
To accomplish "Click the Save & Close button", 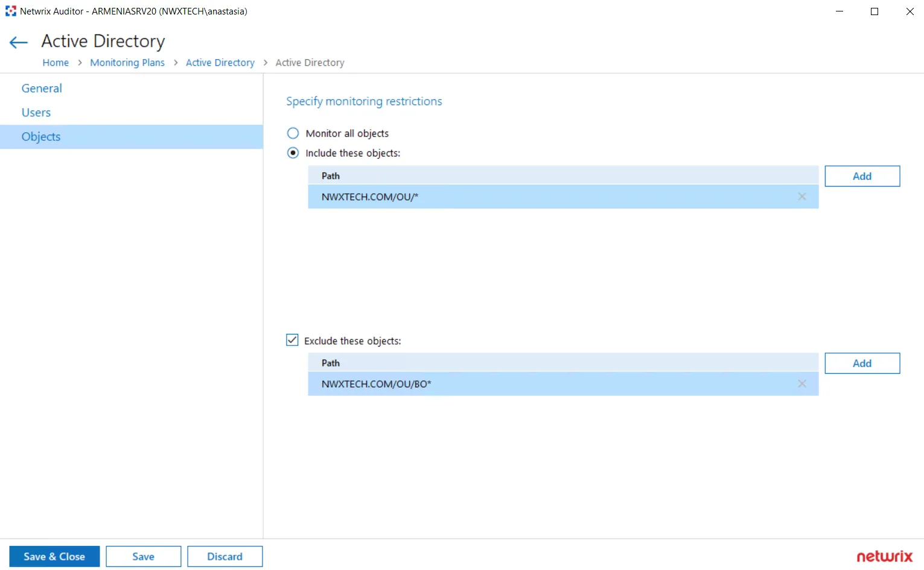I will click(x=54, y=557).
